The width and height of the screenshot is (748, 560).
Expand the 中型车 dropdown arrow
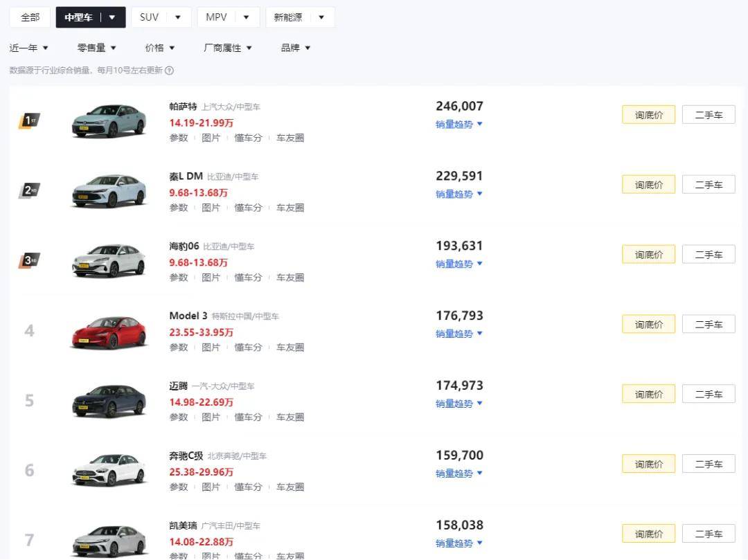(112, 17)
